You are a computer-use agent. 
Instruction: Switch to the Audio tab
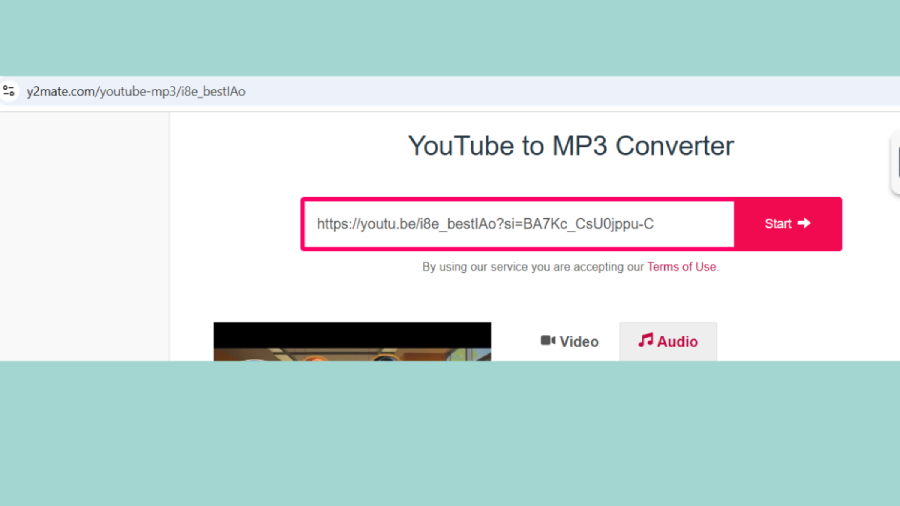668,341
